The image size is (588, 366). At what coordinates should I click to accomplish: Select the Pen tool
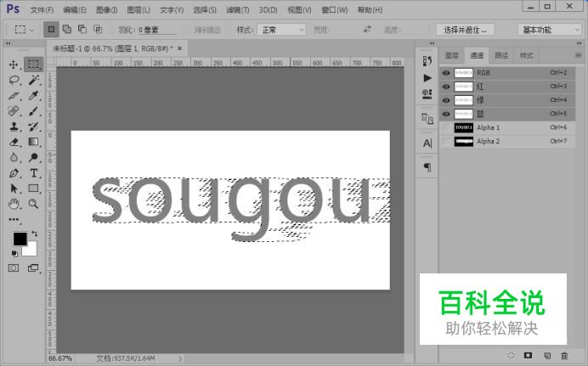tap(14, 173)
